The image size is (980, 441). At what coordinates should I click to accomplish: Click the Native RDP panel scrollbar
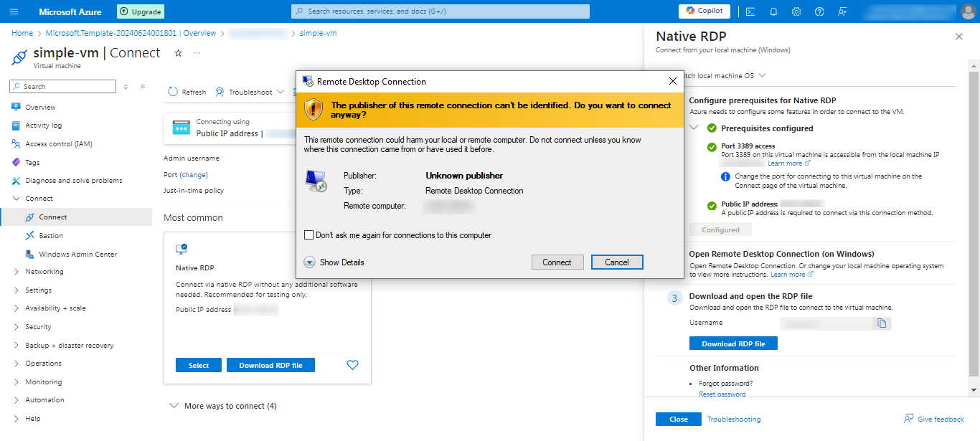tap(974, 215)
